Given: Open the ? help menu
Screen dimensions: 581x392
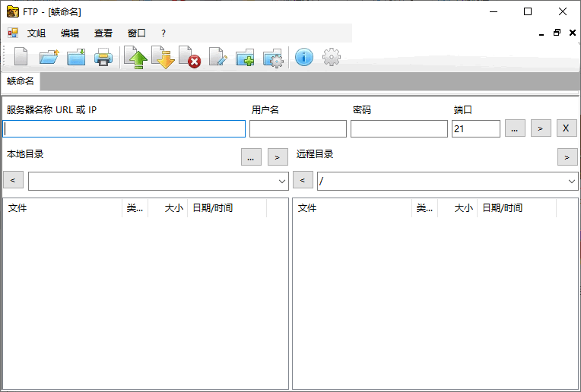Looking at the screenshot, I should click(164, 33).
